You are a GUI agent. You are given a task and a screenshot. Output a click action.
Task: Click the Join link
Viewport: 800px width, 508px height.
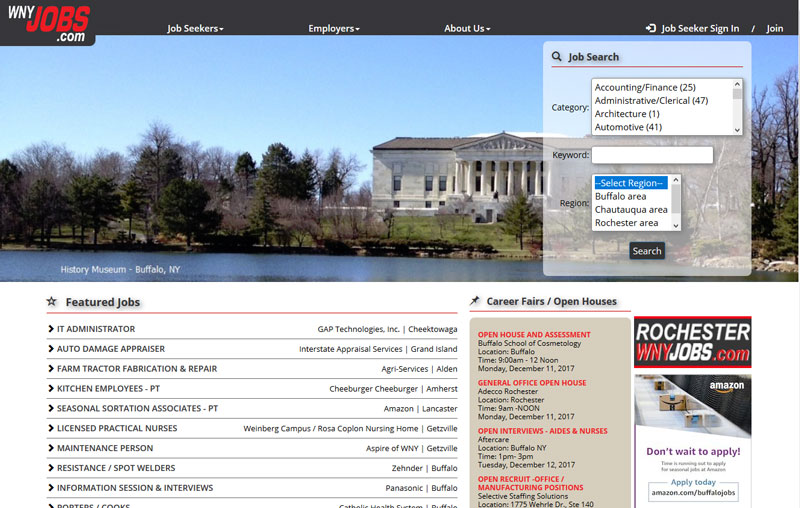(x=774, y=29)
